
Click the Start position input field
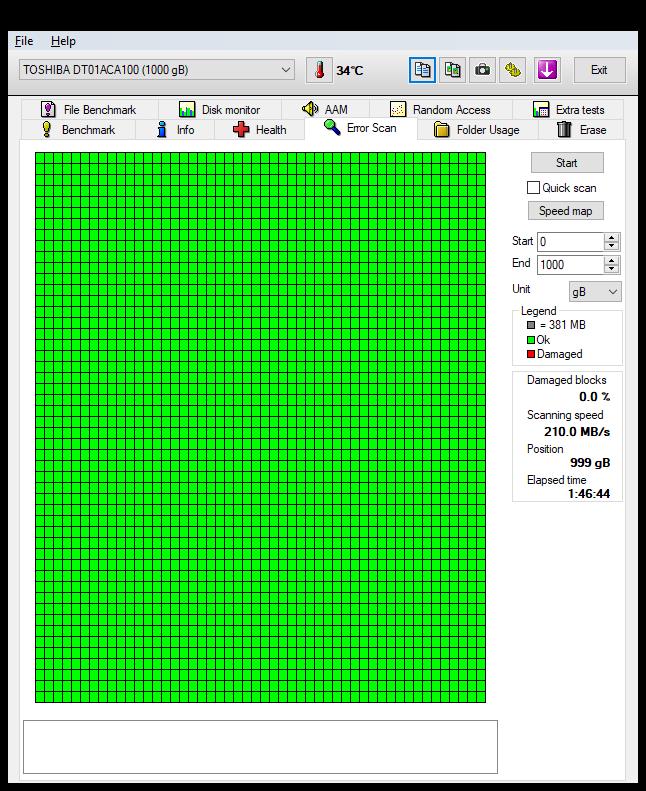click(x=570, y=242)
